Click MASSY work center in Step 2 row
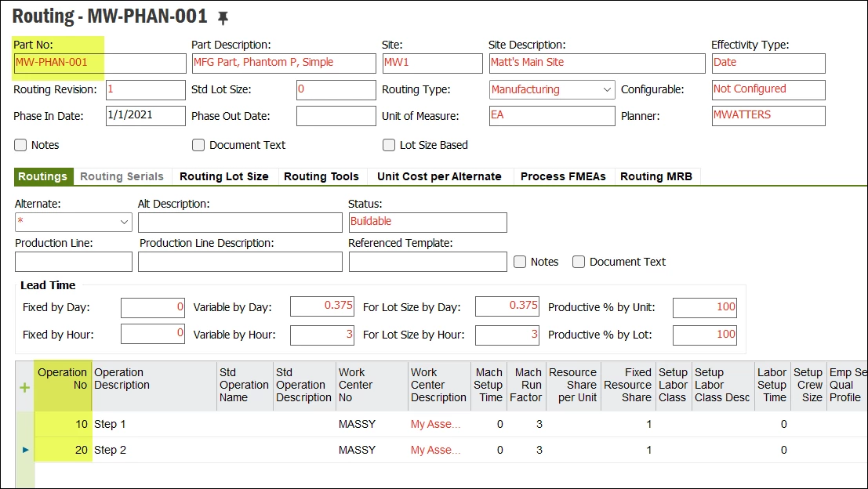The width and height of the screenshot is (868, 489). (x=372, y=450)
